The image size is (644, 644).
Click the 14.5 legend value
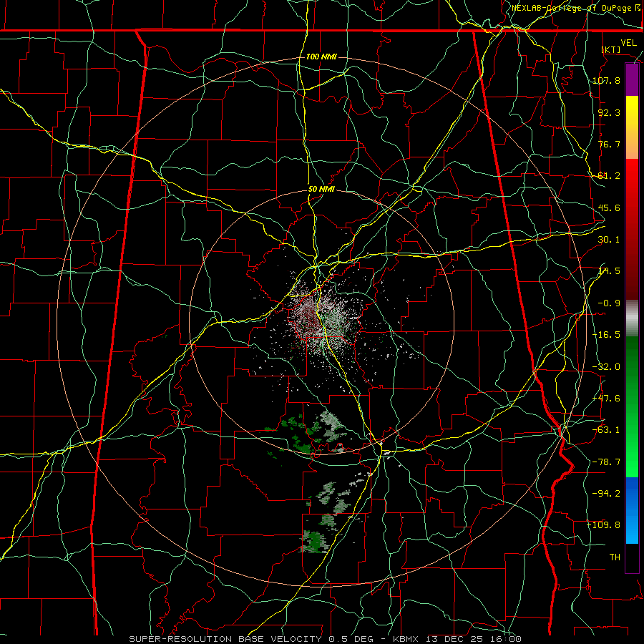point(609,271)
